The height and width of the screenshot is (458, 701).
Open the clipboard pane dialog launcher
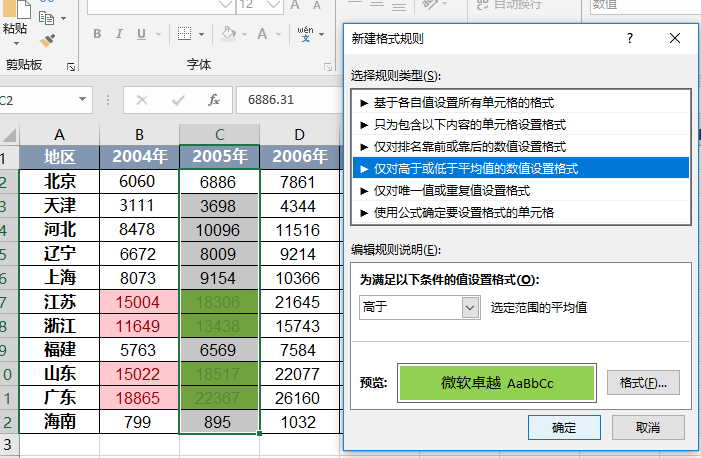click(71, 67)
